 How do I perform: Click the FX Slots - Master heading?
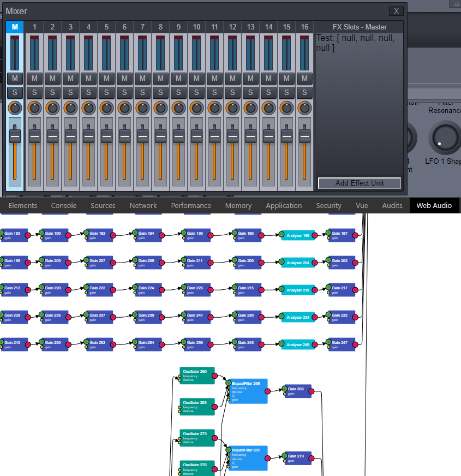coord(360,27)
